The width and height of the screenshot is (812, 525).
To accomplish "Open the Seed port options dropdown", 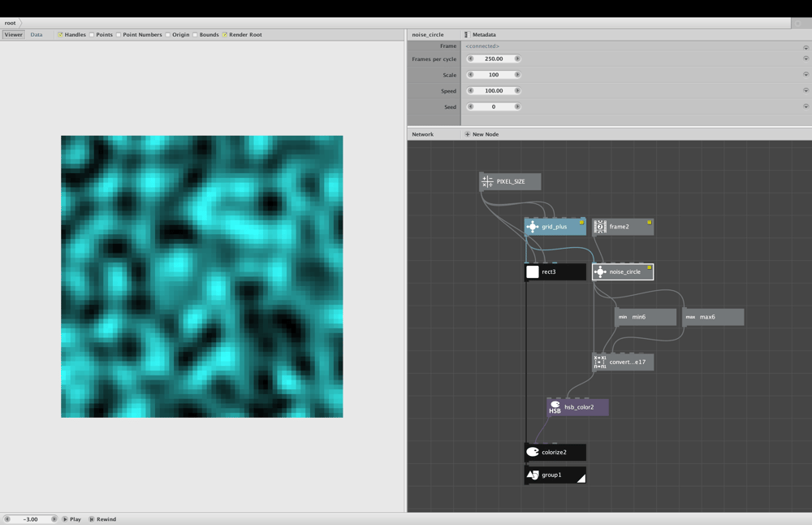I will coord(806,106).
